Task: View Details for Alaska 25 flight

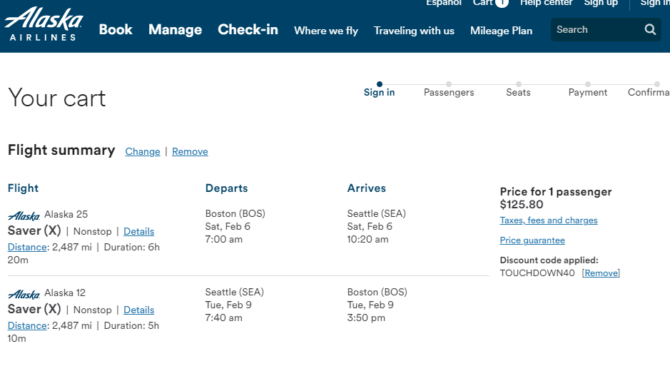Action: click(x=139, y=231)
